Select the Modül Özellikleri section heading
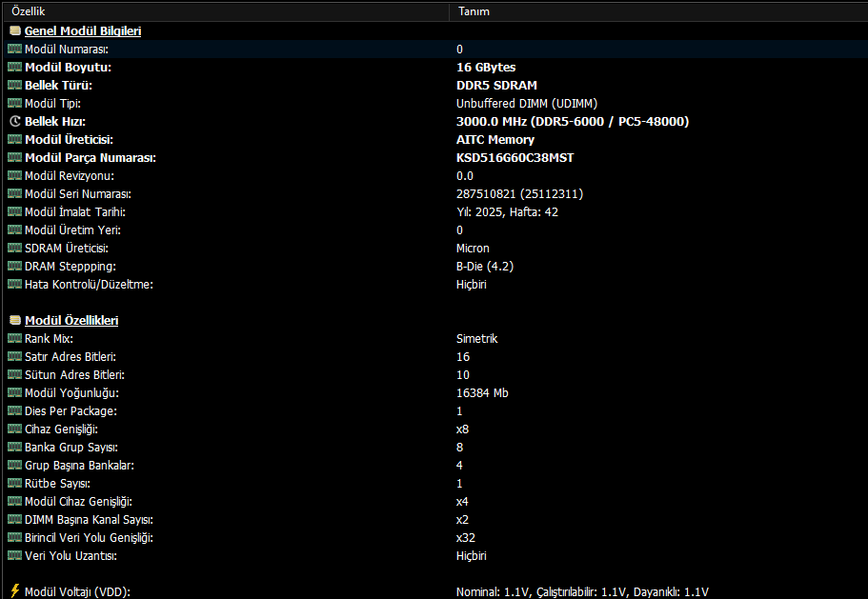The height and width of the screenshot is (599, 868). coord(71,320)
